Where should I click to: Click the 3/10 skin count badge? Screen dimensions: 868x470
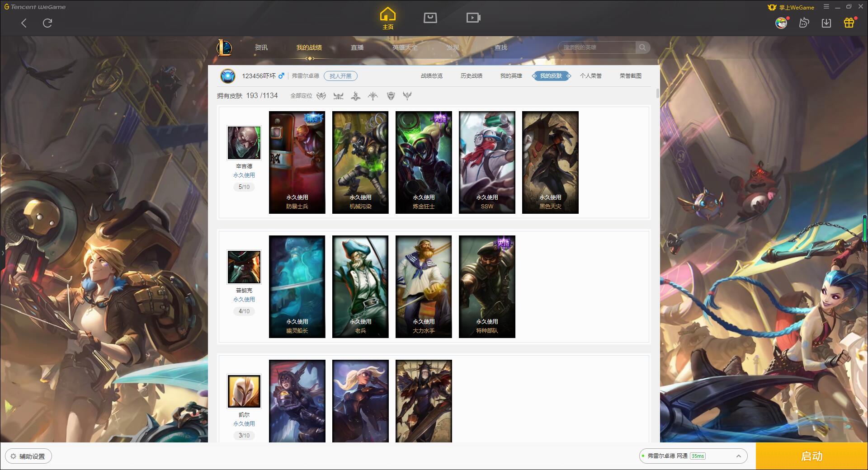tap(244, 436)
